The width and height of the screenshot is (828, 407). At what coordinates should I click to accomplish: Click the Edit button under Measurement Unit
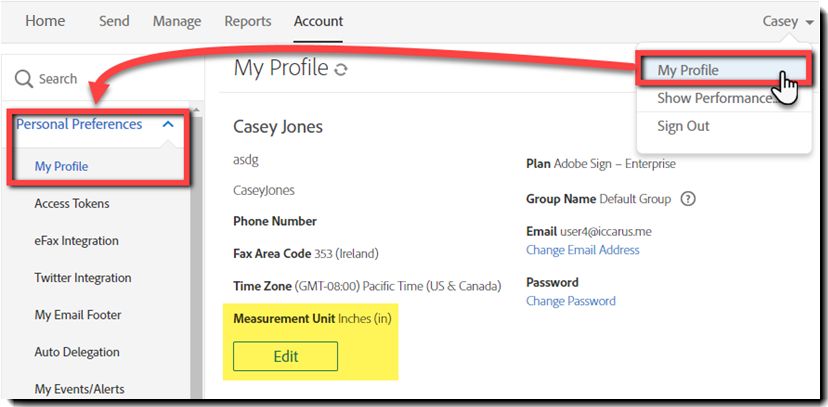285,356
